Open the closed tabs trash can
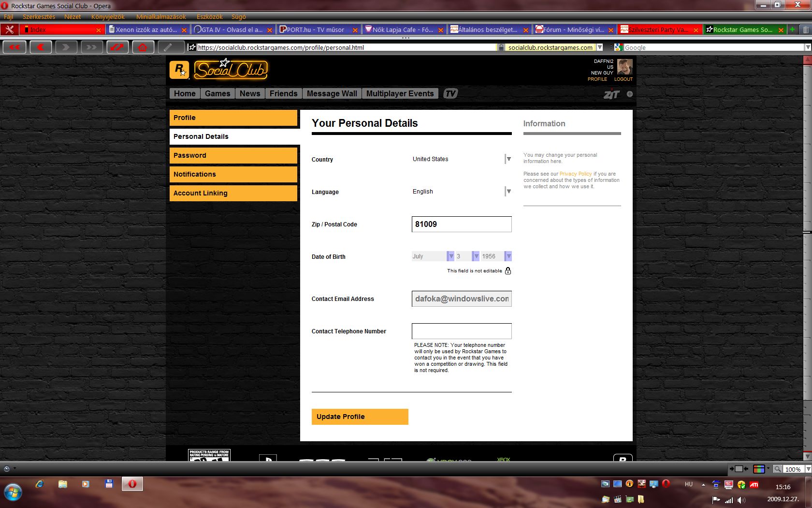Image resolution: width=812 pixels, height=508 pixels. click(805, 30)
